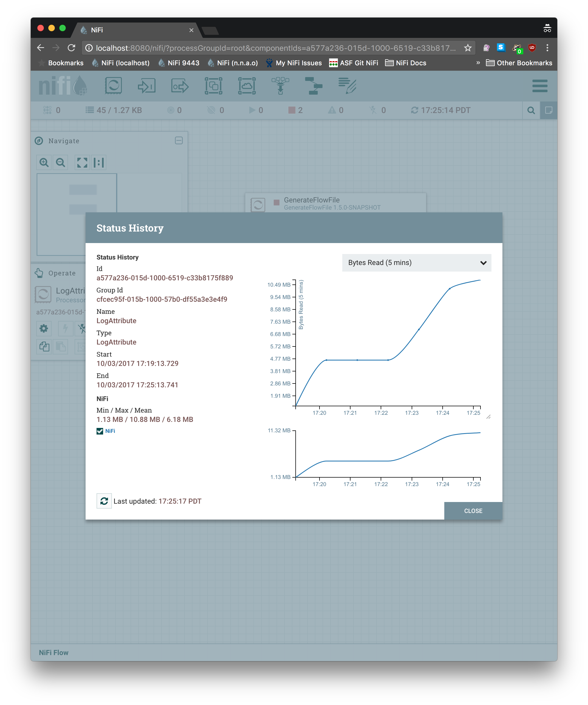Image resolution: width=588 pixels, height=705 pixels.
Task: Click the chart resize handle
Action: coord(488,417)
